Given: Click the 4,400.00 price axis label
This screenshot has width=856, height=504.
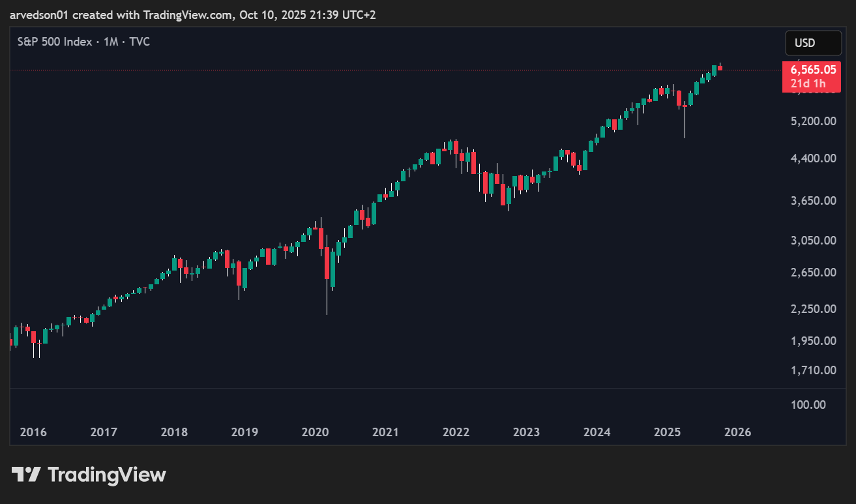Looking at the screenshot, I should [x=813, y=158].
